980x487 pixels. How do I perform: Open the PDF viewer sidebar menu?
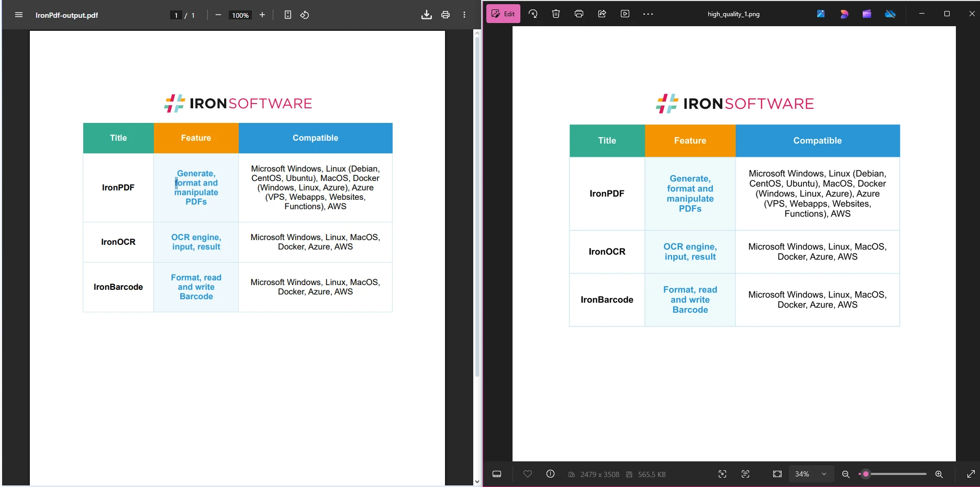pyautogui.click(x=19, y=15)
